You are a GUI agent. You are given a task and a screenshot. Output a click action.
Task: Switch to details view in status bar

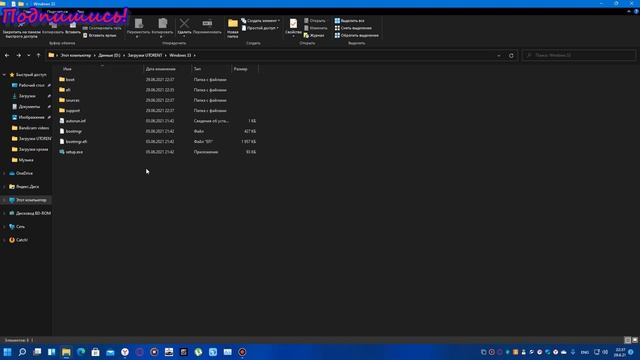tap(628, 340)
